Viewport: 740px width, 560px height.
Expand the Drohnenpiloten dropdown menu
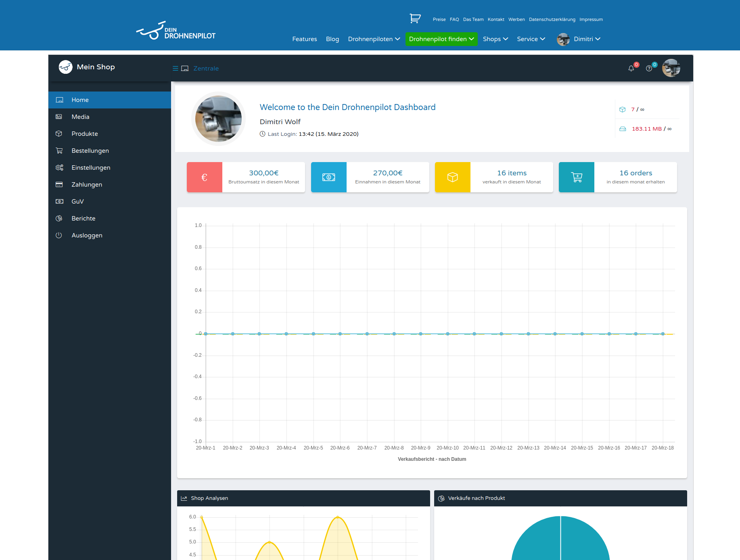tap(374, 39)
